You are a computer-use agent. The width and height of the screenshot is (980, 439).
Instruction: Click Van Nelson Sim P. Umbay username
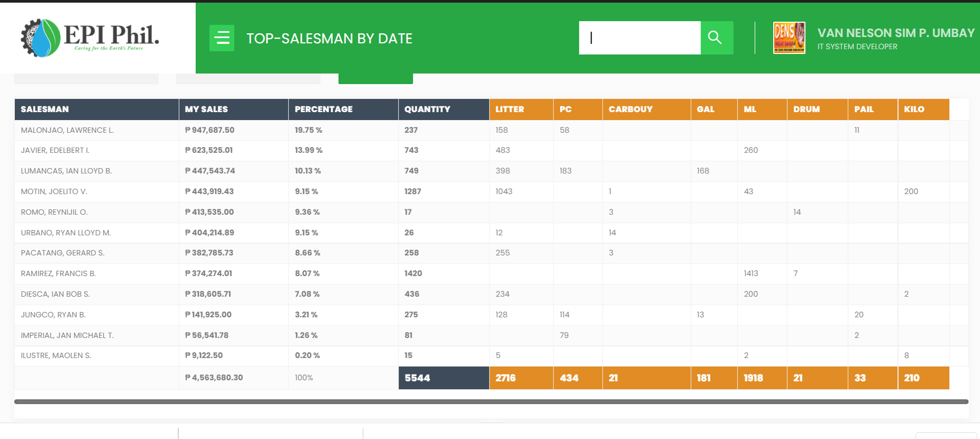point(896,33)
